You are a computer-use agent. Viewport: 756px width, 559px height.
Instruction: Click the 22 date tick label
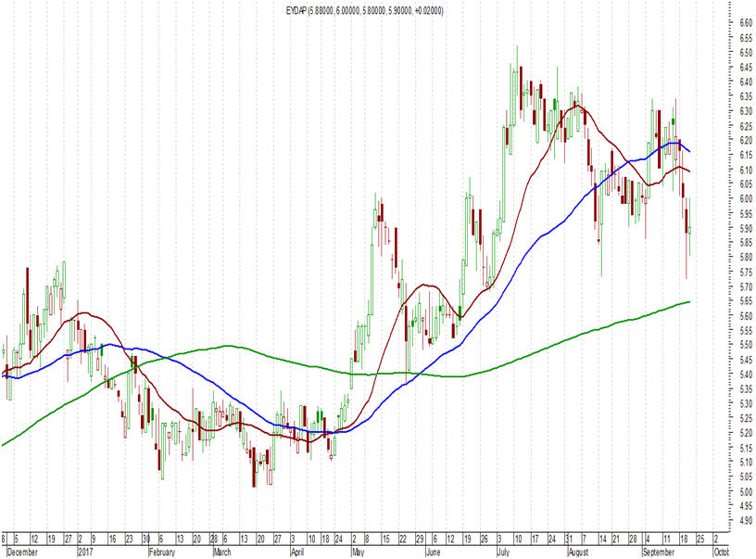coord(403,539)
